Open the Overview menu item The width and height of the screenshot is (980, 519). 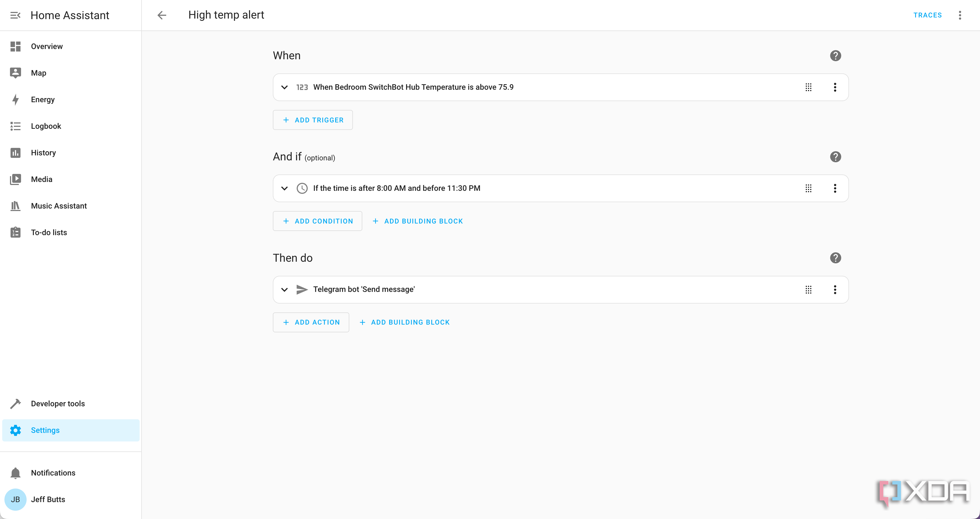[x=71, y=47]
